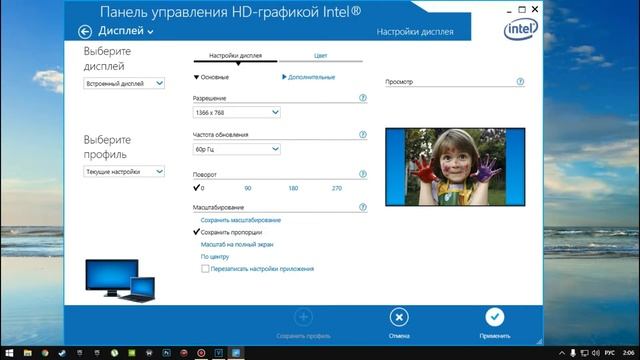Click the active Intel graphics taskbar icon
The height and width of the screenshot is (360, 640).
click(x=236, y=353)
